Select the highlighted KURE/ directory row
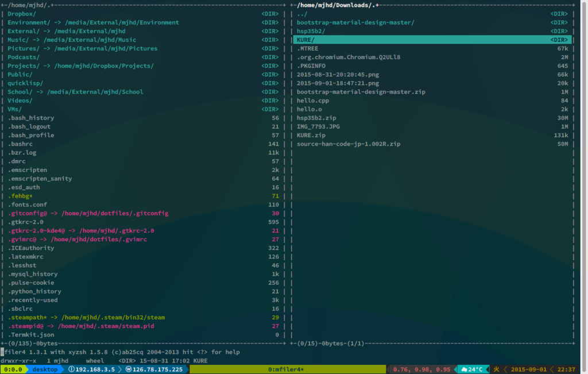Screen dimensions: 588x374 (x=432, y=40)
